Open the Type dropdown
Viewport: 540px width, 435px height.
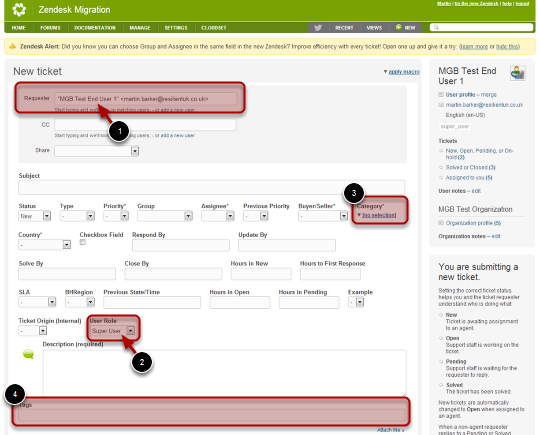click(x=77, y=216)
